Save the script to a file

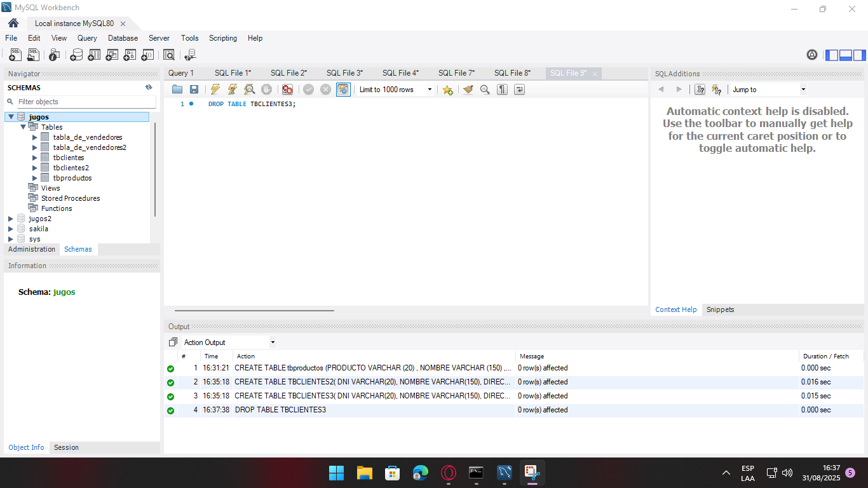(x=194, y=90)
